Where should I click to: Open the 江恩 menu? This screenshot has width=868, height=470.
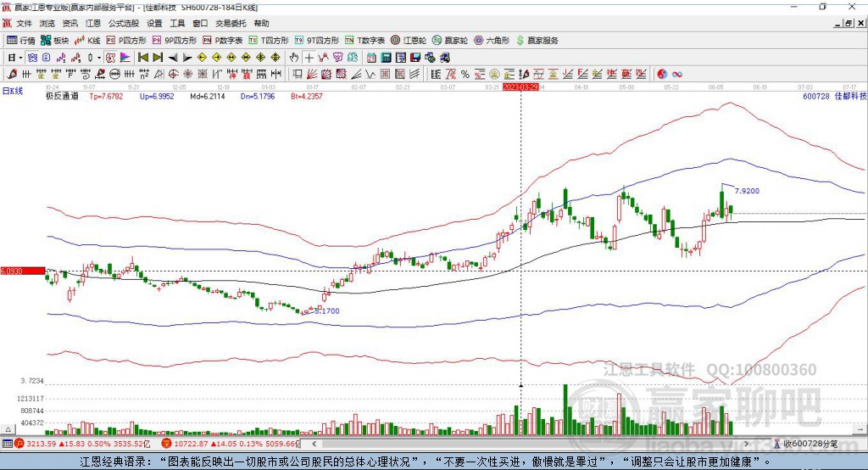click(x=93, y=23)
